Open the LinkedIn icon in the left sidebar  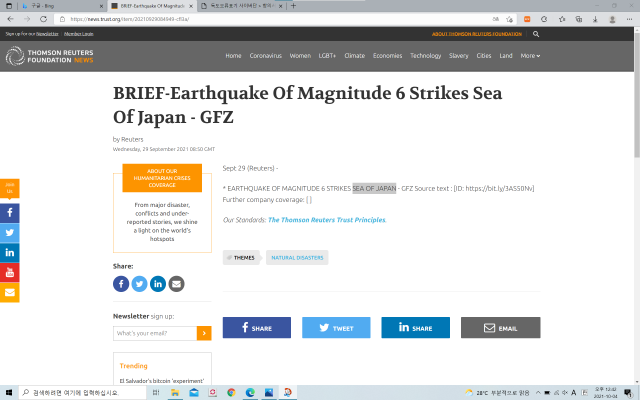pos(10,253)
